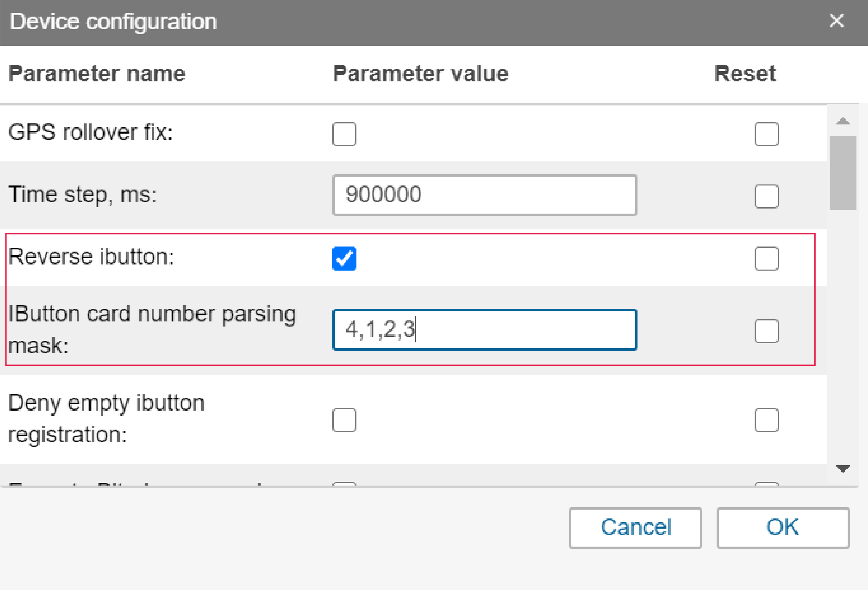This screenshot has width=868, height=590.
Task: Click the scrollbar down arrow
Action: click(843, 468)
